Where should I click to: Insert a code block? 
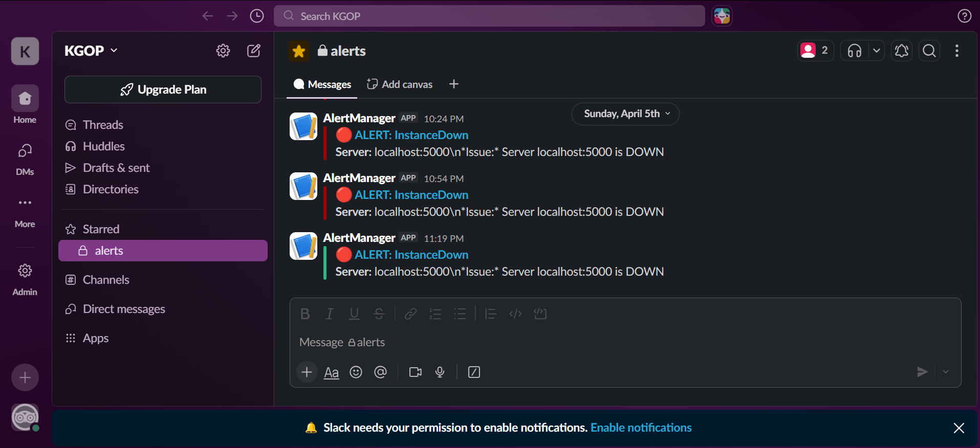(x=540, y=313)
